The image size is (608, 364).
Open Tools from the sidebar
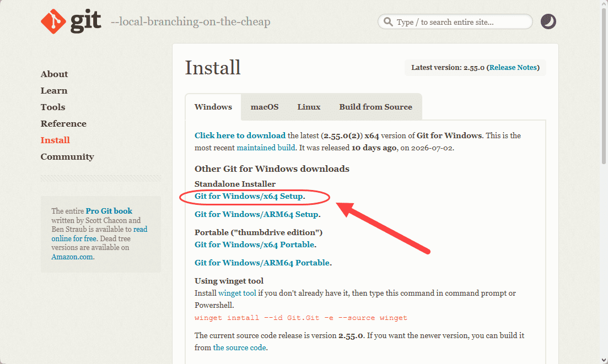point(53,107)
